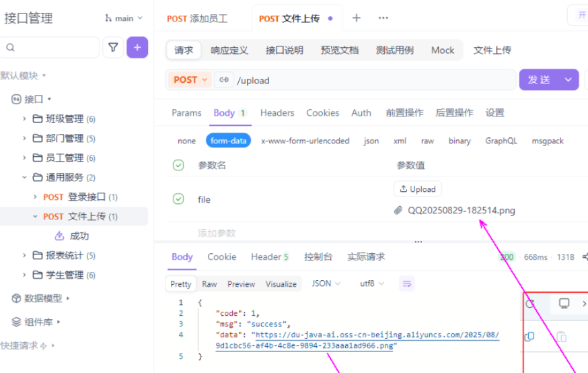The width and height of the screenshot is (588, 373).
Task: Click the data model cube icon
Action: point(17,298)
